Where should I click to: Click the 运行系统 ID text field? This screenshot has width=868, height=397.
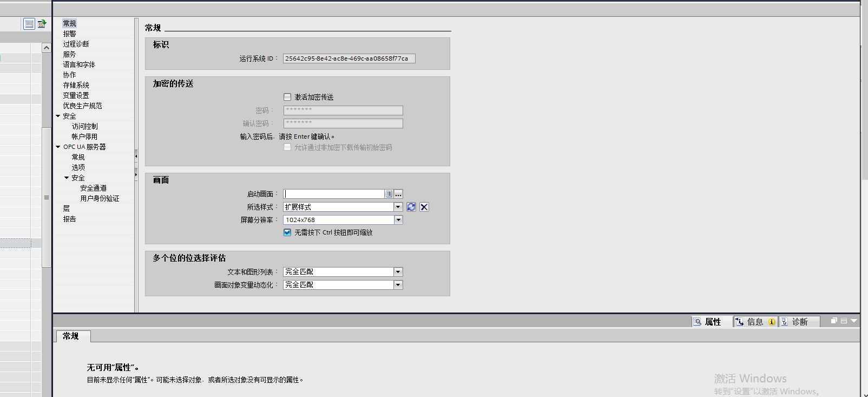click(x=348, y=58)
